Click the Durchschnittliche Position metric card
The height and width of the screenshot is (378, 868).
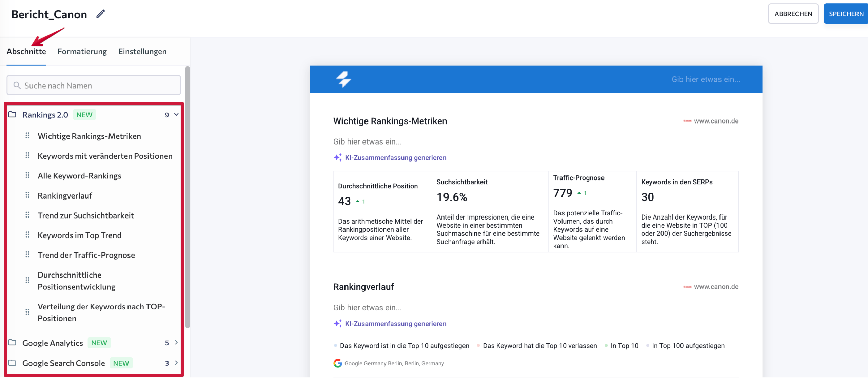382,212
